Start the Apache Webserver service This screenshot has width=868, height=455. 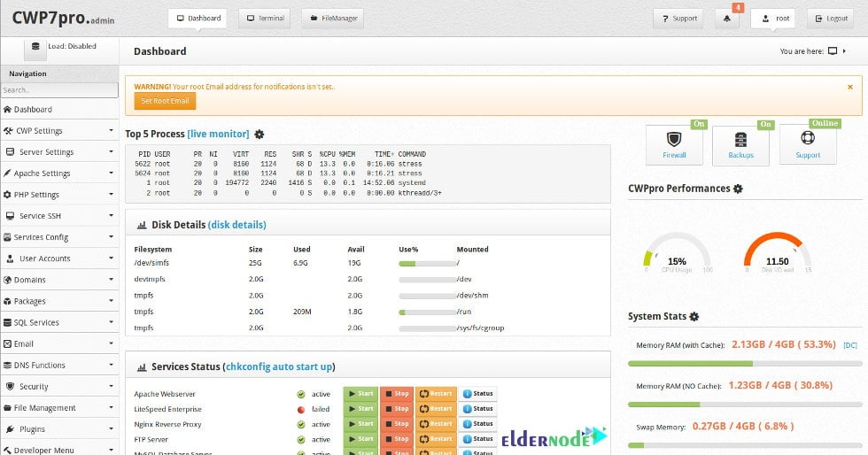point(360,394)
